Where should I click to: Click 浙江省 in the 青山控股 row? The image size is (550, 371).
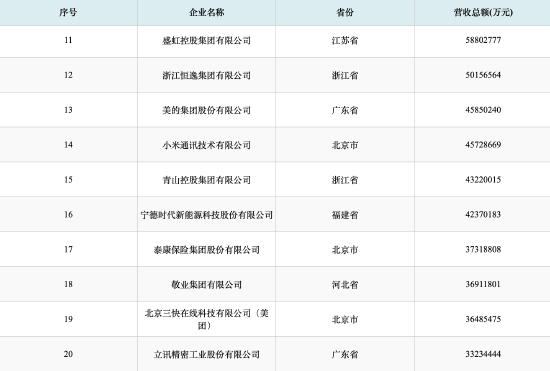coord(345,180)
